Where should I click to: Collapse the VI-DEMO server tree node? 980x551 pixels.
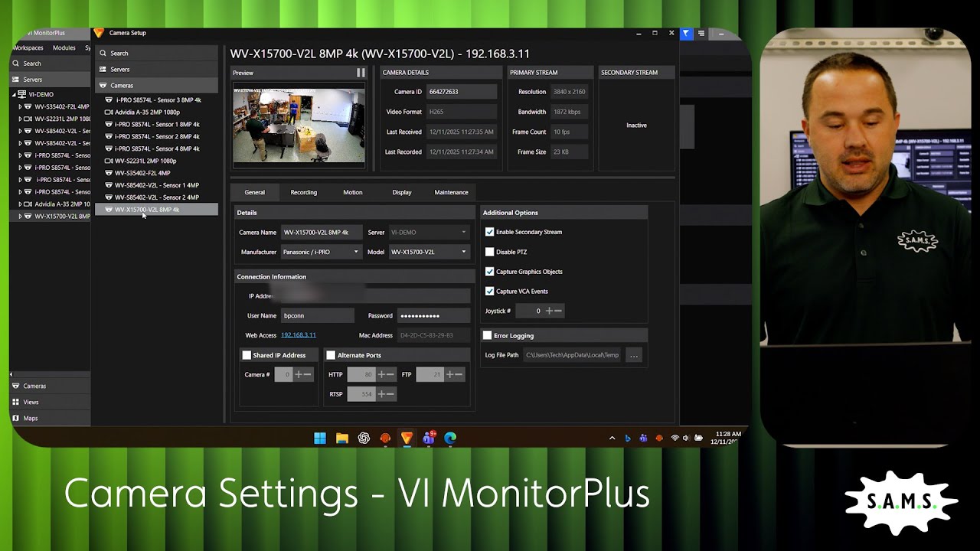[14, 94]
